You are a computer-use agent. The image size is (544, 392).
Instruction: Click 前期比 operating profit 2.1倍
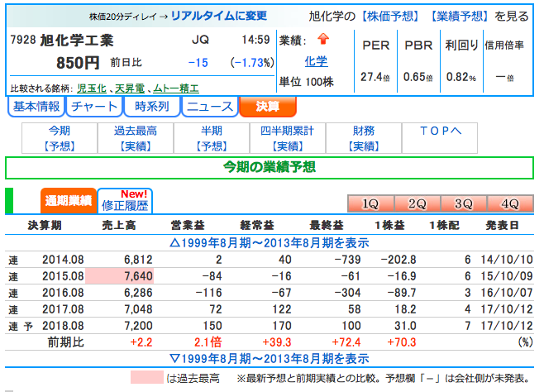208,342
